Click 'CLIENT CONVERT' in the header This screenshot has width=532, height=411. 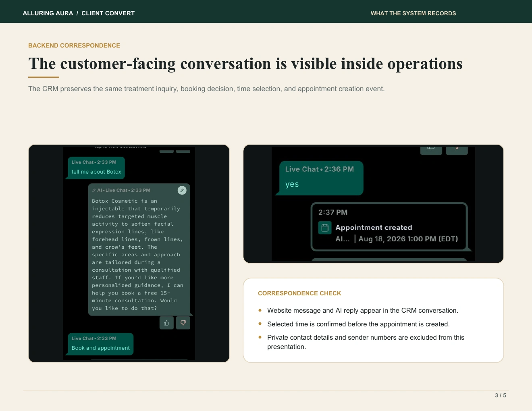[108, 13]
